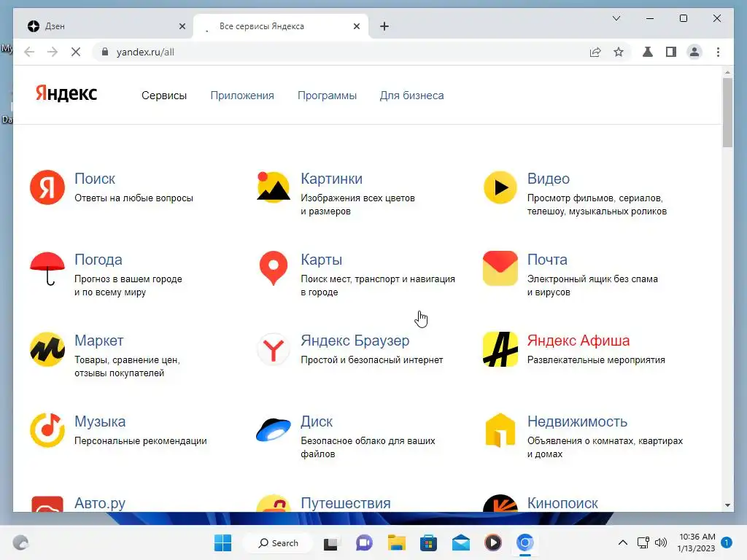Open Windows Start menu
The width and height of the screenshot is (747, 560).
click(223, 542)
